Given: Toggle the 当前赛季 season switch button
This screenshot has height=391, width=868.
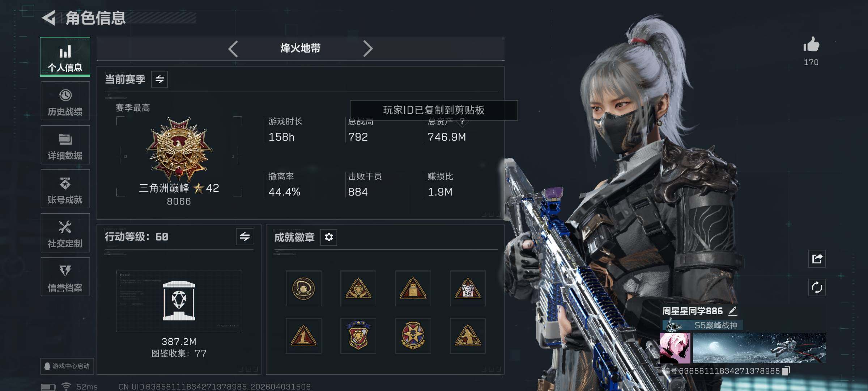Looking at the screenshot, I should coord(159,79).
